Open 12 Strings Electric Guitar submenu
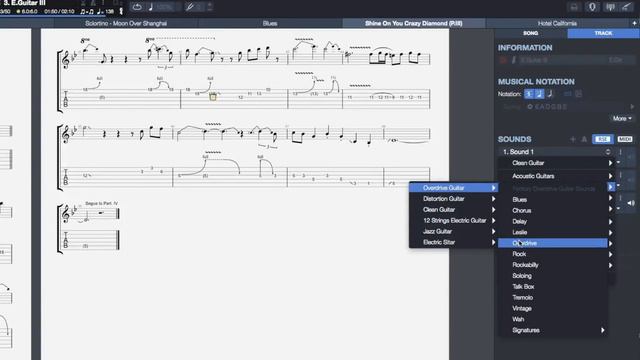The width and height of the screenshot is (640, 360). 453,220
